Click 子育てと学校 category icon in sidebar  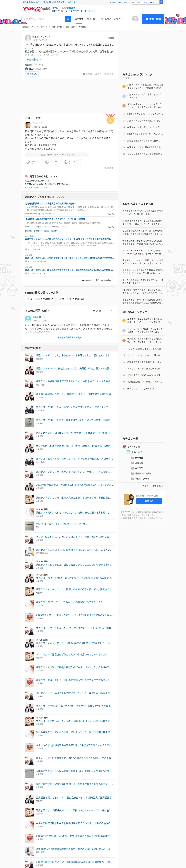(x=125, y=446)
